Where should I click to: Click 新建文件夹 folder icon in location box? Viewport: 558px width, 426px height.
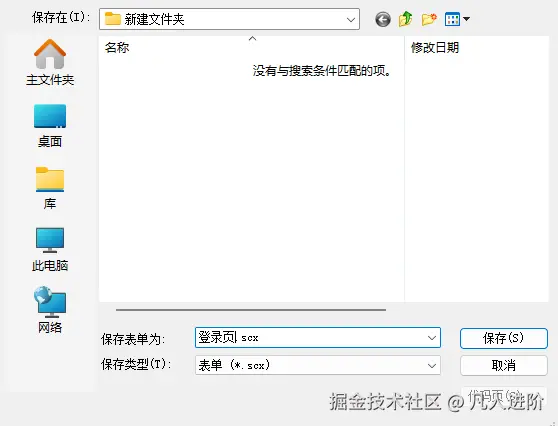(x=112, y=19)
